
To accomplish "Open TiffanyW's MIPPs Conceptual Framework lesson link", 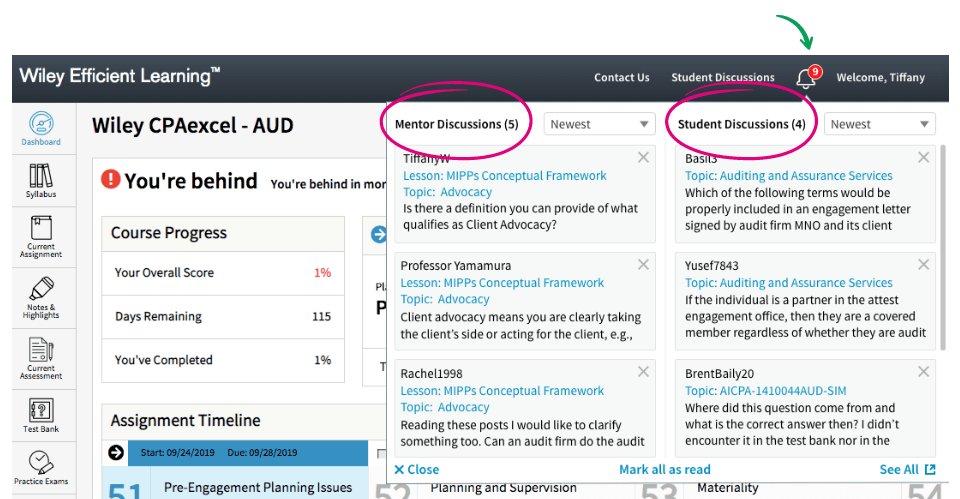I will (x=504, y=176).
